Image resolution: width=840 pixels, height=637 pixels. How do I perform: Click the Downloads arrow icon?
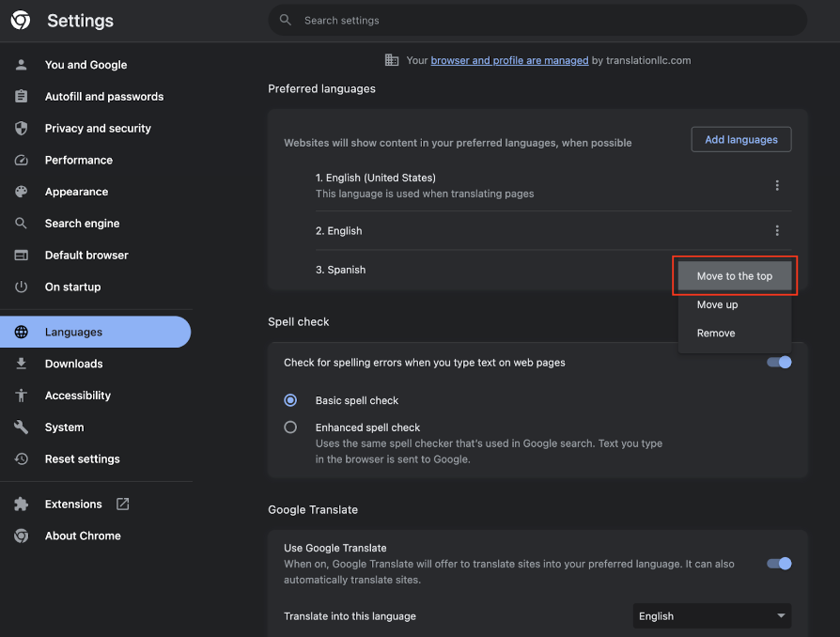pos(21,364)
